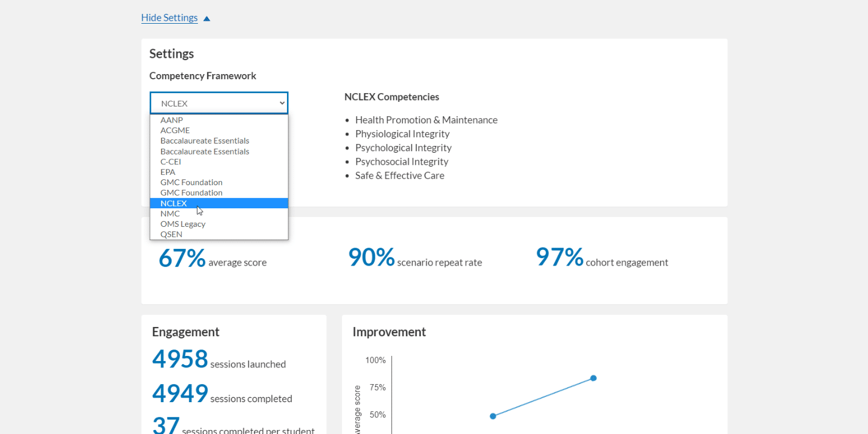Click the Safe & Effective Care item
The image size is (868, 434).
point(400,175)
